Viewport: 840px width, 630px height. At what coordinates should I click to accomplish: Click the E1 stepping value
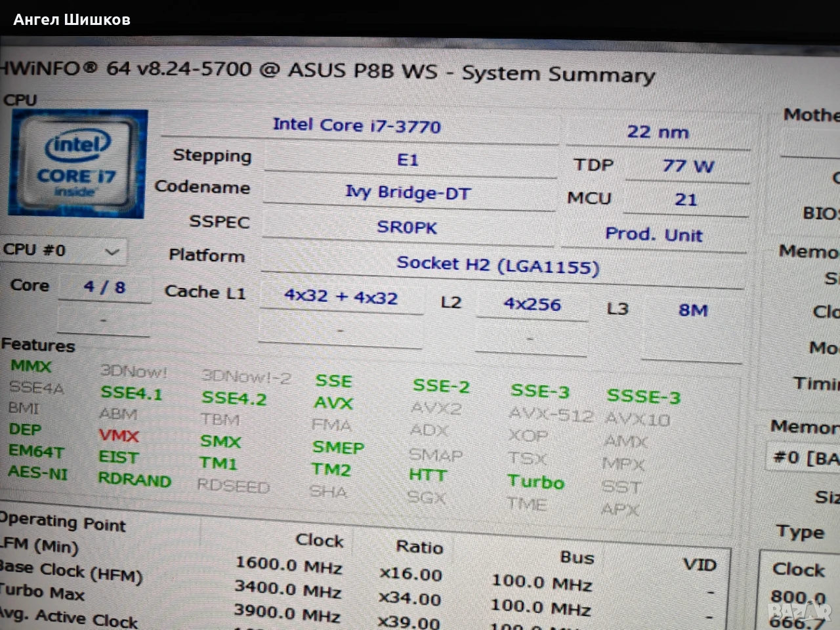click(408, 160)
